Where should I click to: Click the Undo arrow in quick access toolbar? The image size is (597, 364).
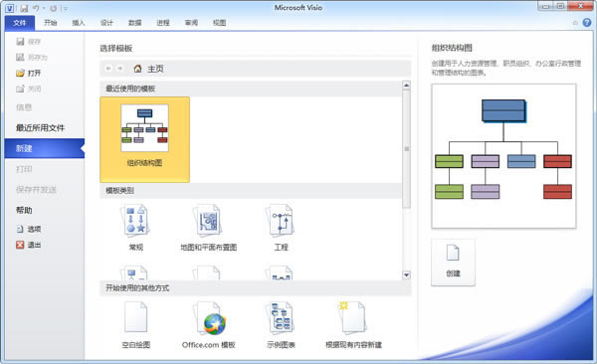(36, 8)
